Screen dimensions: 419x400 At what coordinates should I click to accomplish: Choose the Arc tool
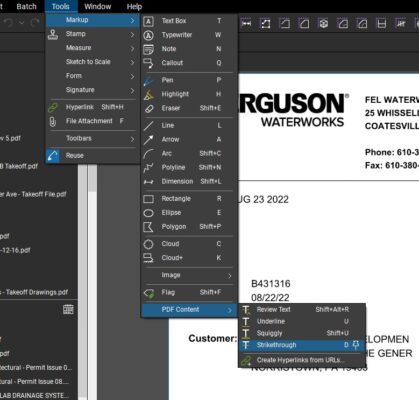189,154
